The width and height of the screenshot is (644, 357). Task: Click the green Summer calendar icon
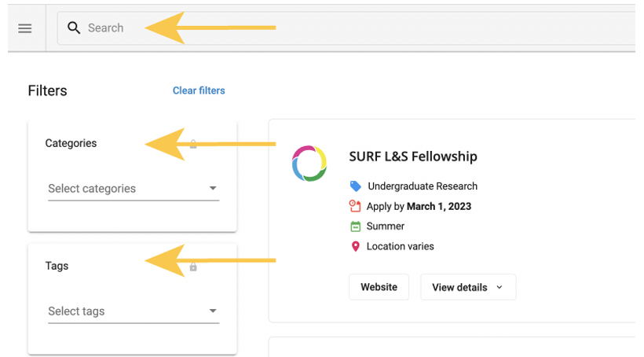(x=356, y=226)
